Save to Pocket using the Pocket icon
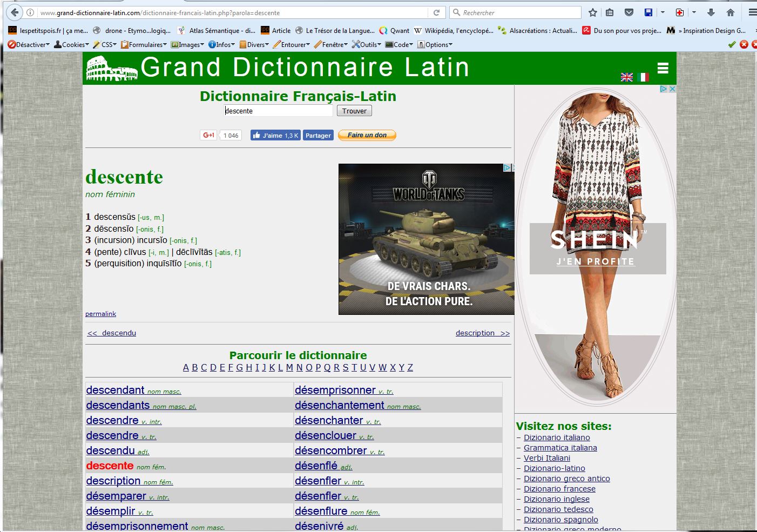The width and height of the screenshot is (757, 532). click(x=629, y=12)
